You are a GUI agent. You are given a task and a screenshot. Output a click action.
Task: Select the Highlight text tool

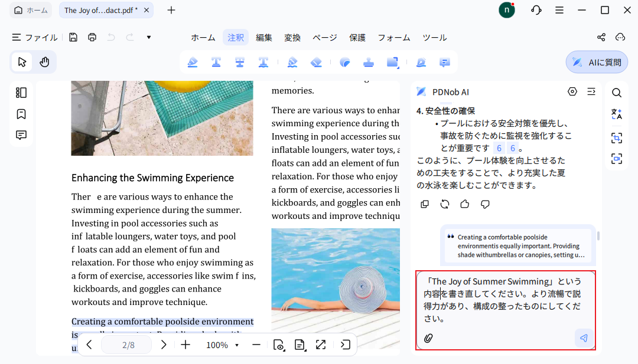pyautogui.click(x=193, y=62)
